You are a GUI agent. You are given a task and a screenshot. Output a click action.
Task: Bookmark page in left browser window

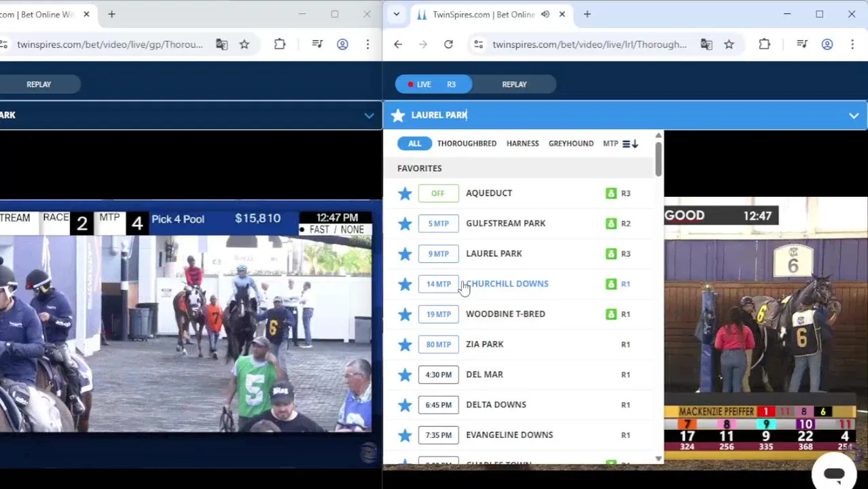pyautogui.click(x=244, y=45)
